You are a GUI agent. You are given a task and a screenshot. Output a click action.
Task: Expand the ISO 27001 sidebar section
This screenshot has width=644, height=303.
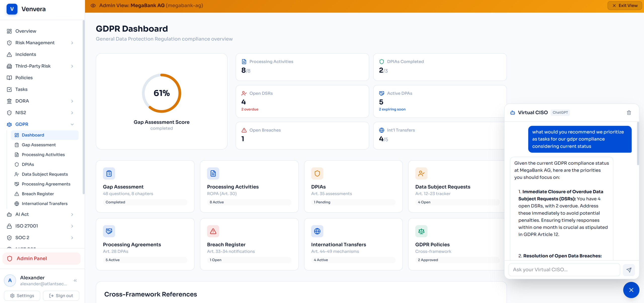(x=72, y=226)
